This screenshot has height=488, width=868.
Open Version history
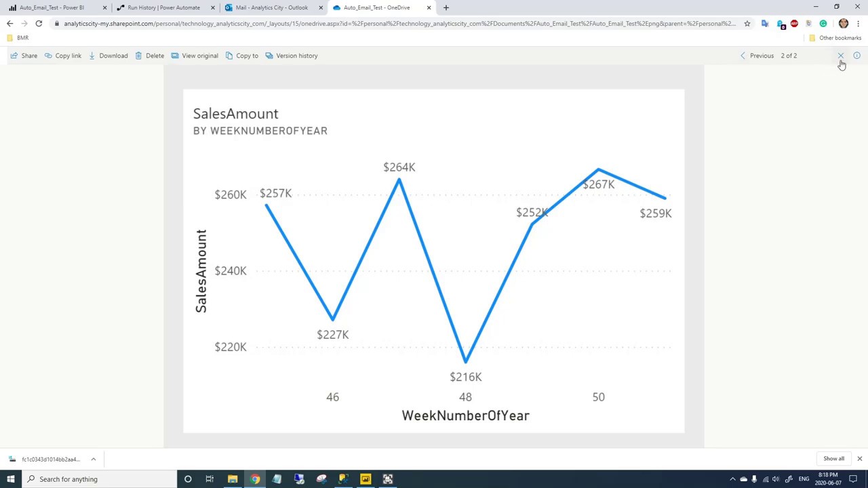292,56
